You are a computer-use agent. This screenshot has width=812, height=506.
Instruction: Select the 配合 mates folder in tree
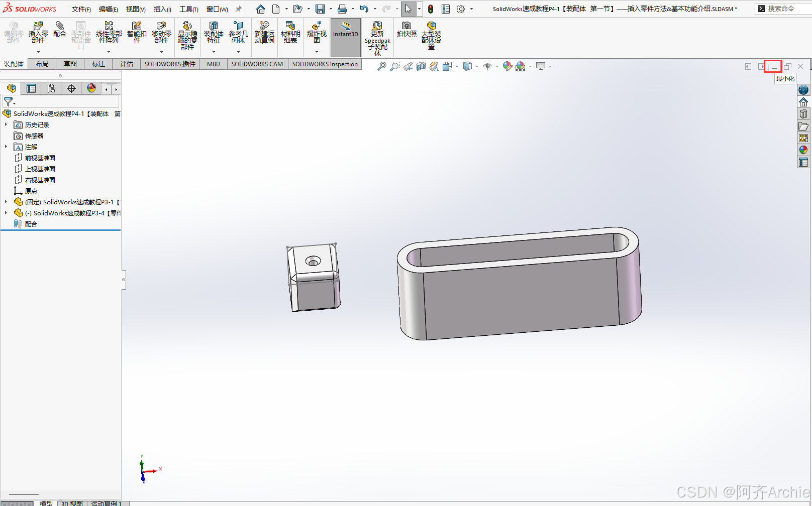click(31, 224)
